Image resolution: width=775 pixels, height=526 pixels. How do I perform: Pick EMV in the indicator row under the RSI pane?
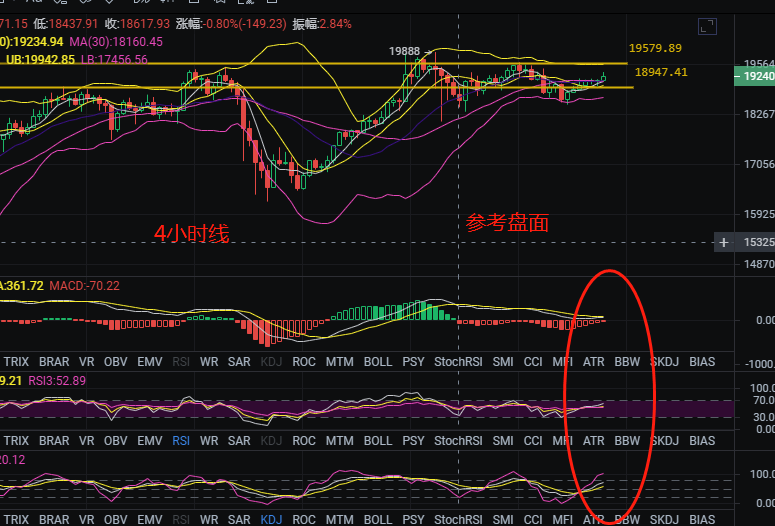pos(150,441)
